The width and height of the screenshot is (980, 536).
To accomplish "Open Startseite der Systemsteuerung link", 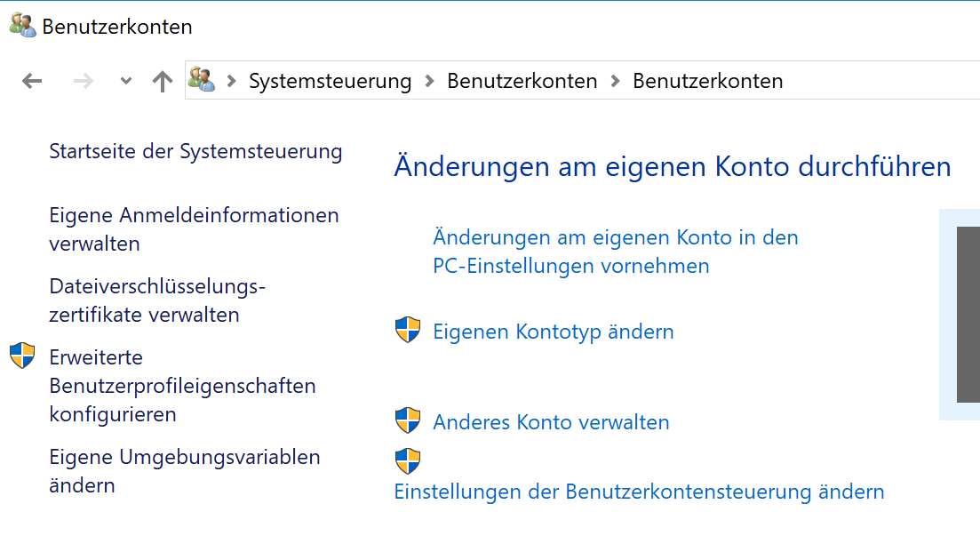I will [x=195, y=151].
